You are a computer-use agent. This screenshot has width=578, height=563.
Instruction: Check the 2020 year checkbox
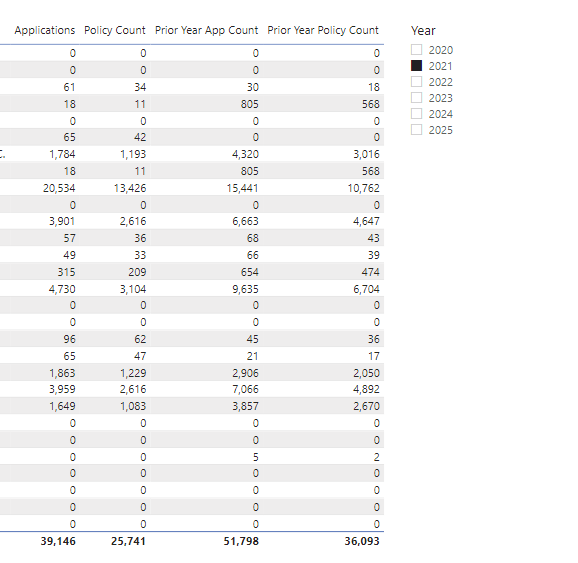coord(416,50)
